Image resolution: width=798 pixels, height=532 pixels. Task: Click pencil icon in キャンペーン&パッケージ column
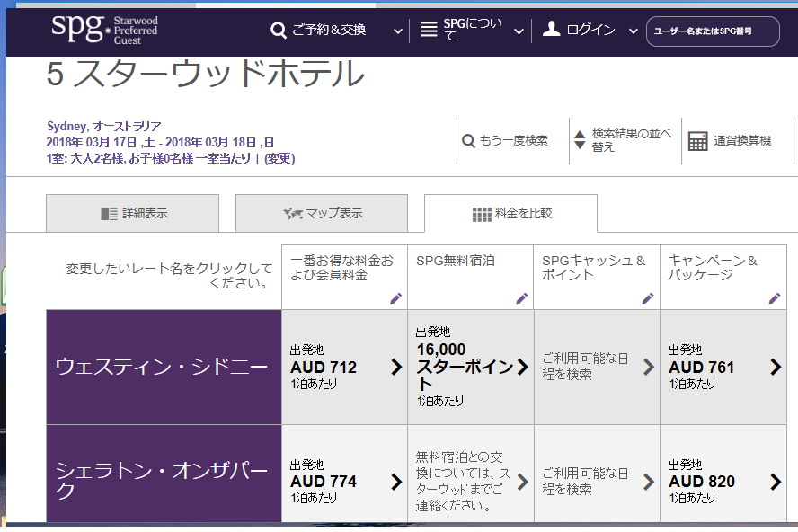click(x=775, y=298)
